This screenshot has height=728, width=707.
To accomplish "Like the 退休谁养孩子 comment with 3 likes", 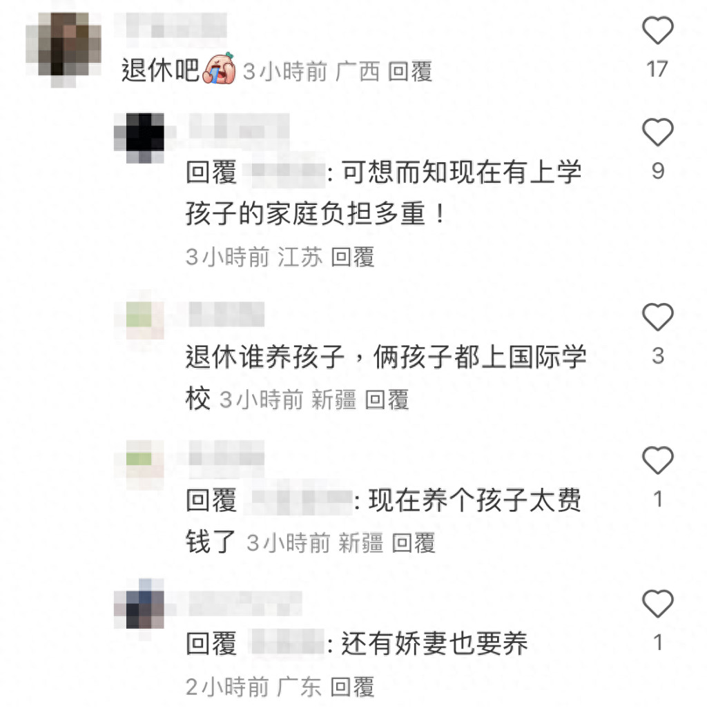I will (658, 317).
